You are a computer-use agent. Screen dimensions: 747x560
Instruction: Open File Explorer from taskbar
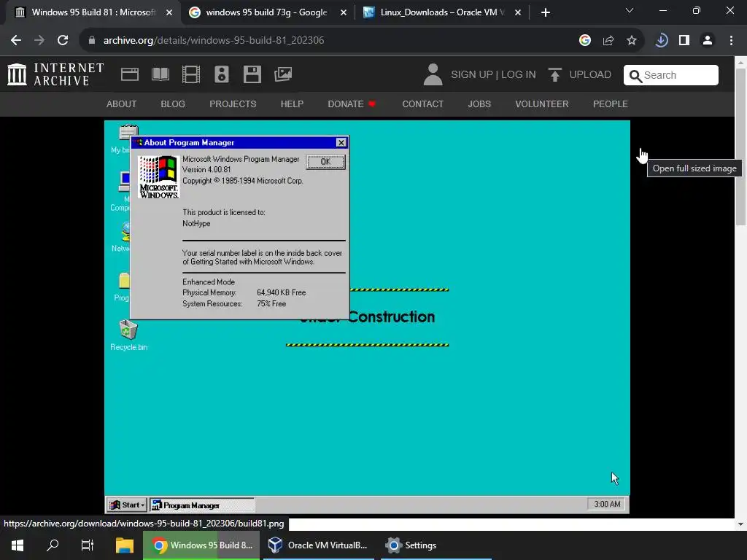(124, 545)
